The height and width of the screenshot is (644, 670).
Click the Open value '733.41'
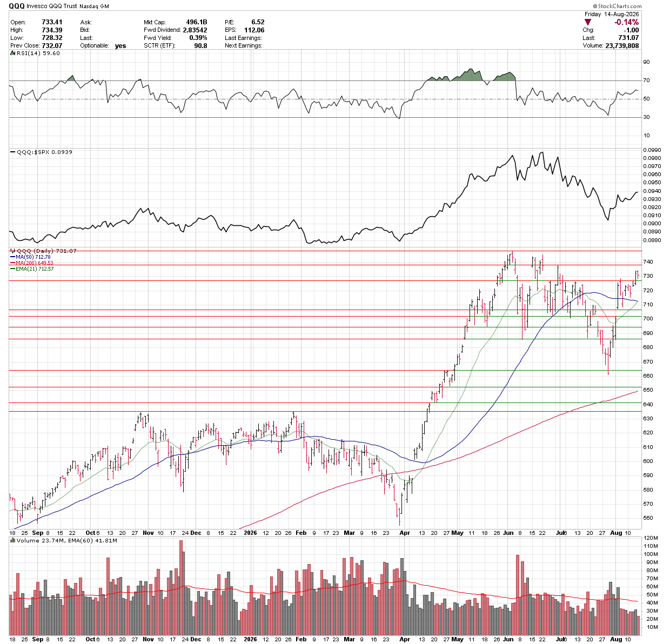click(x=52, y=22)
